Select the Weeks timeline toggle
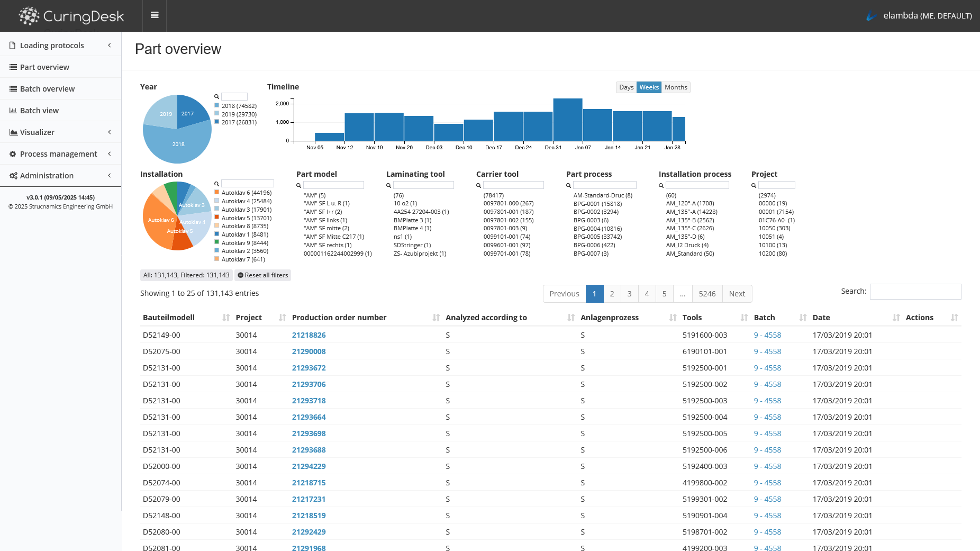The height and width of the screenshot is (551, 980). tap(649, 87)
